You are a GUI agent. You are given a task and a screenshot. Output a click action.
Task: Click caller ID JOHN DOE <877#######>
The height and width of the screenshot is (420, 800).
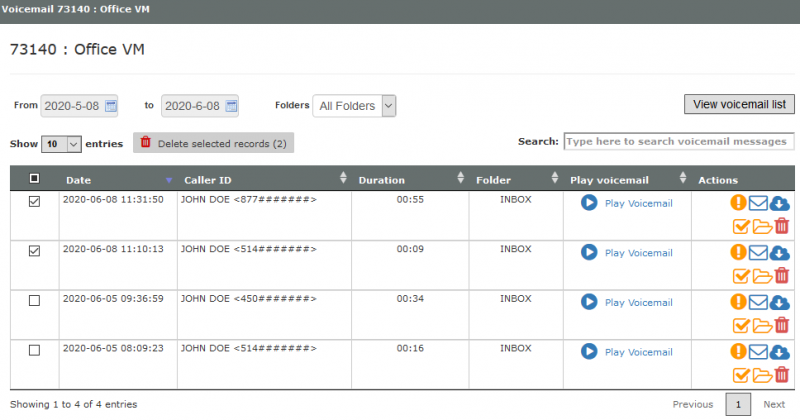click(248, 200)
